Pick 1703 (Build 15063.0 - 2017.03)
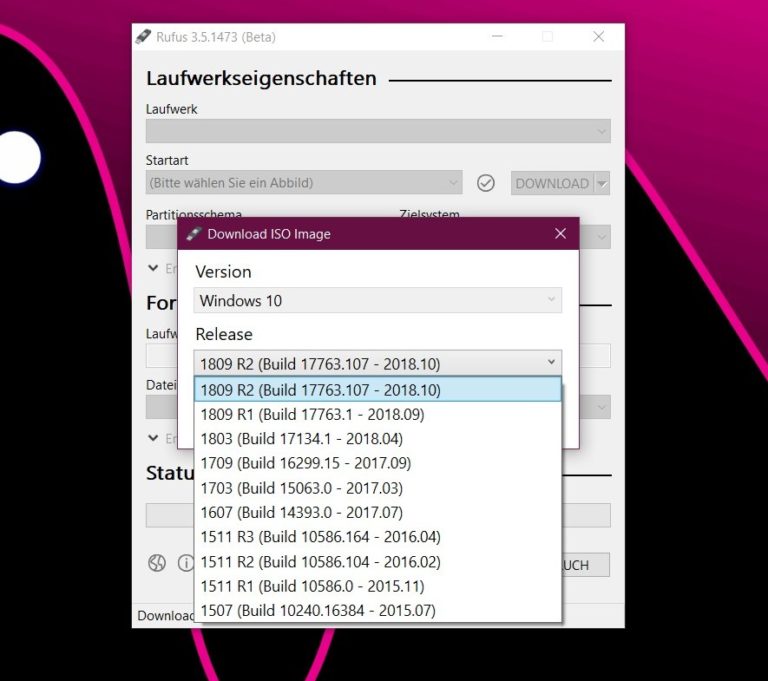Screen dimensions: 768x681 [x=378, y=488]
